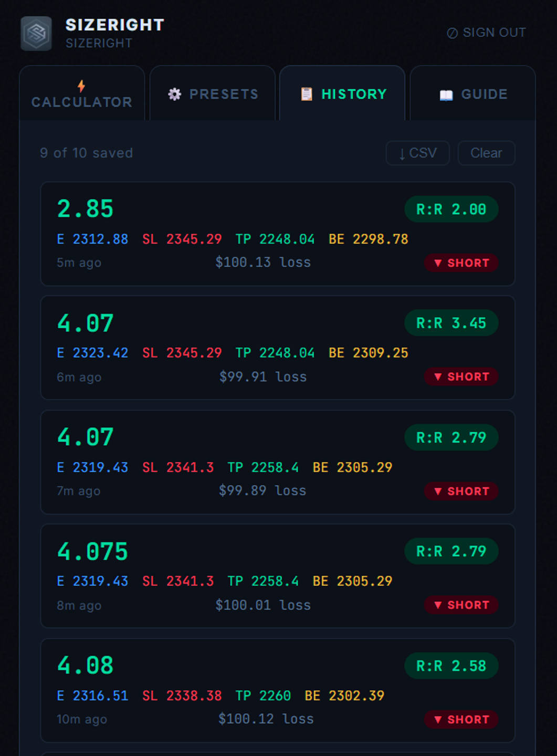Click the '5m ago' timestamp
The image size is (557, 756).
(79, 262)
